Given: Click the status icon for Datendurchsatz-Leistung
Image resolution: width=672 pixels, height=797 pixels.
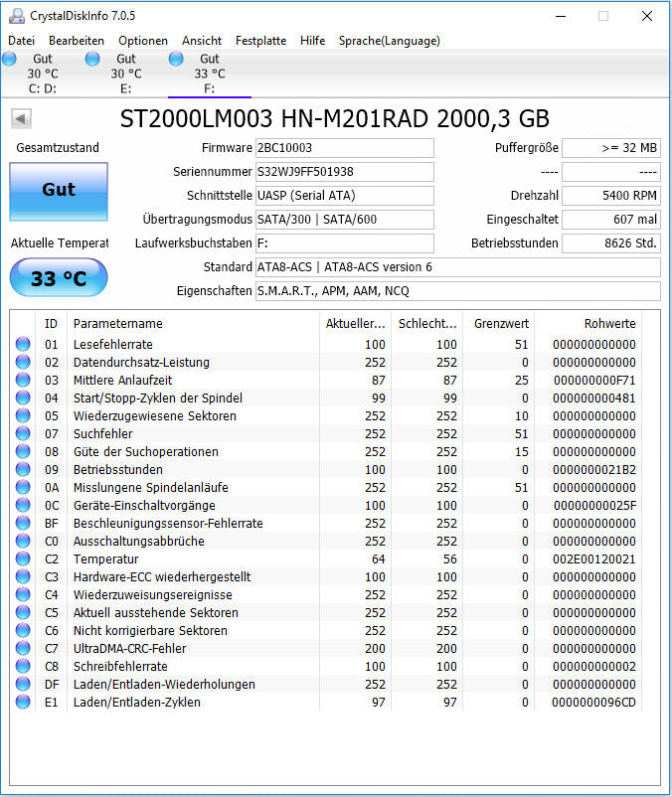Looking at the screenshot, I should [23, 362].
